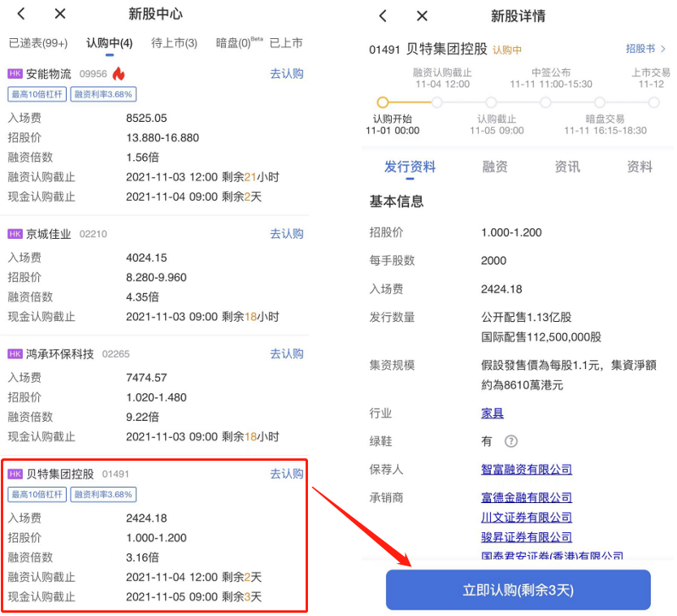Switch to the 暗盘(0) Beta tab
The width and height of the screenshot is (677, 616).
coord(239,43)
